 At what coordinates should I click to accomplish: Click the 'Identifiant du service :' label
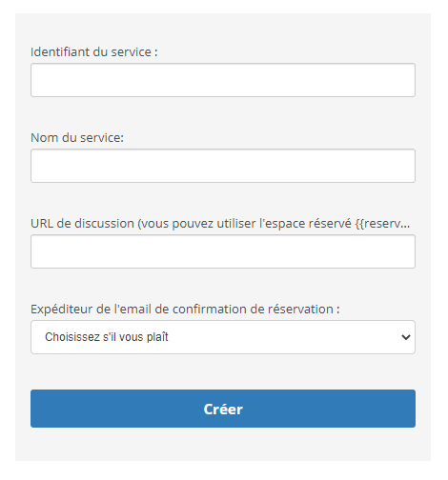[x=94, y=52]
